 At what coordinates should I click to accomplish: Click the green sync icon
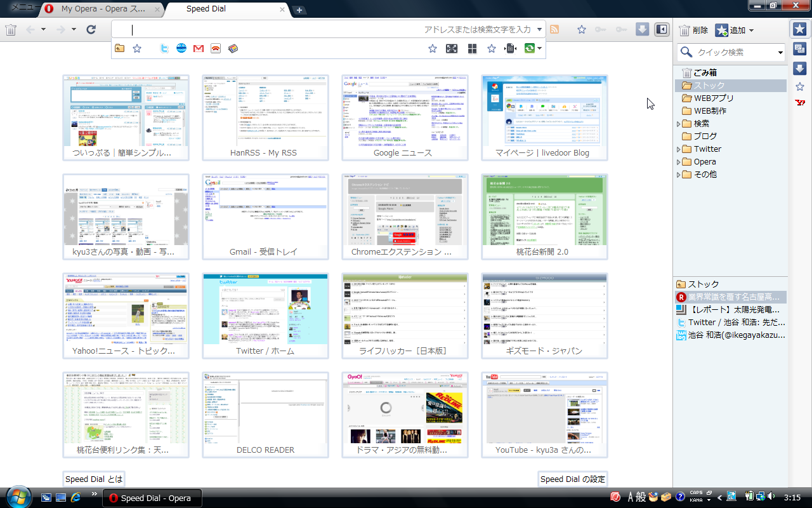530,48
